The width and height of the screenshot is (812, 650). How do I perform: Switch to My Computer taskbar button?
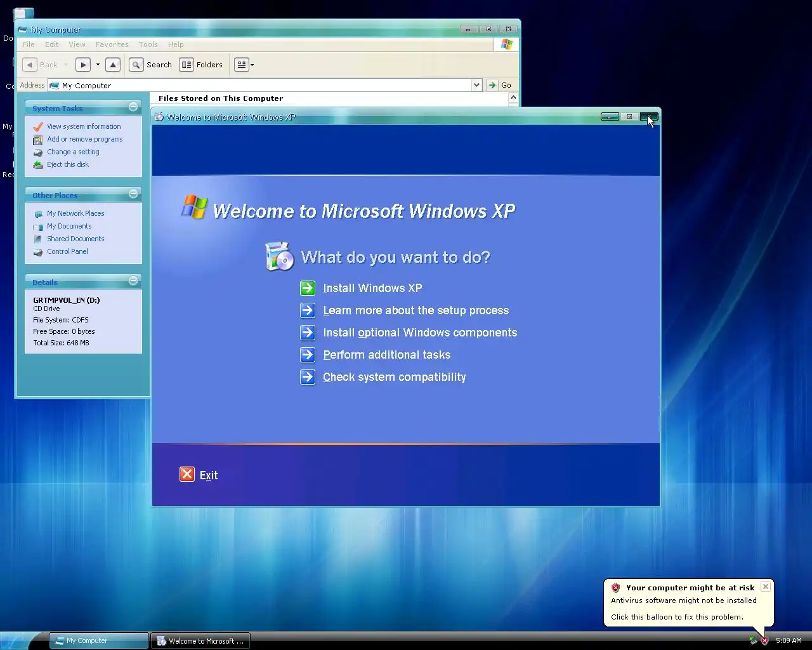click(x=98, y=640)
